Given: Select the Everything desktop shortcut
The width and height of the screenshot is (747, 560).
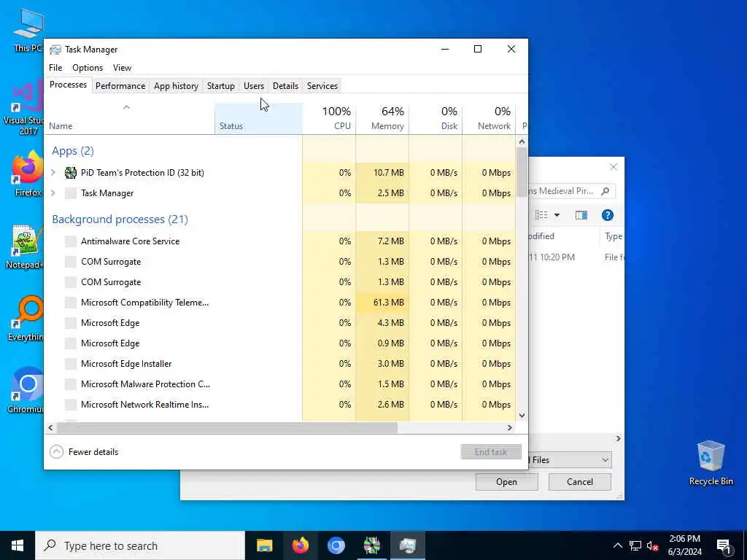Looking at the screenshot, I should pos(26,319).
